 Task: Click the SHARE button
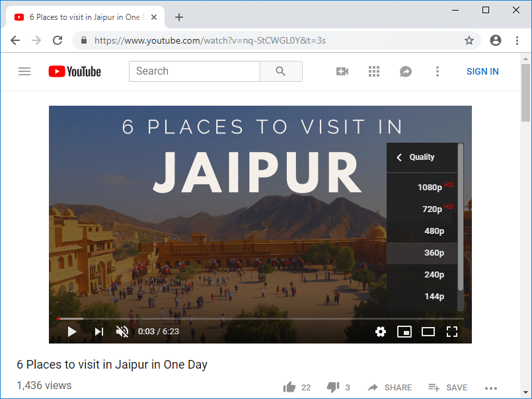[390, 388]
